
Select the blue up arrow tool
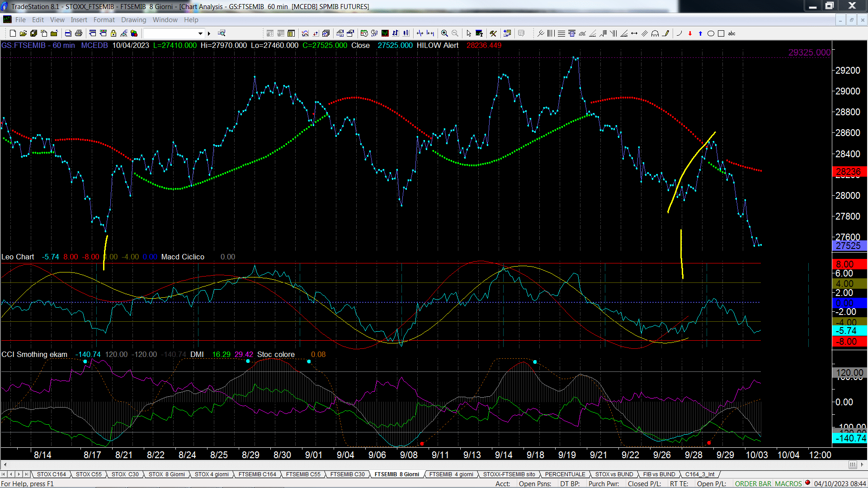[x=700, y=33]
